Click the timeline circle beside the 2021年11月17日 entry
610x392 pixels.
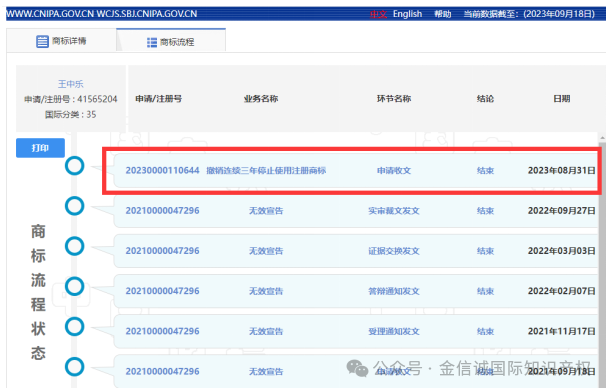tap(74, 326)
